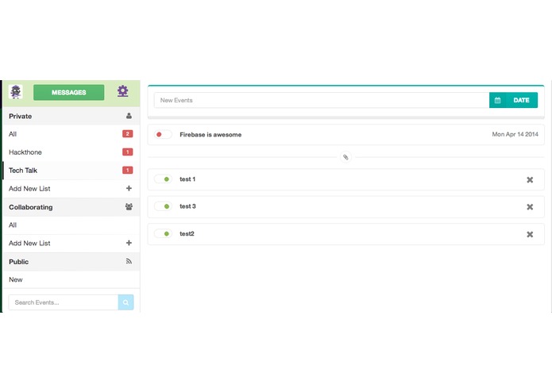Click plus icon in Private section
This screenshot has width=552, height=392.
point(129,188)
